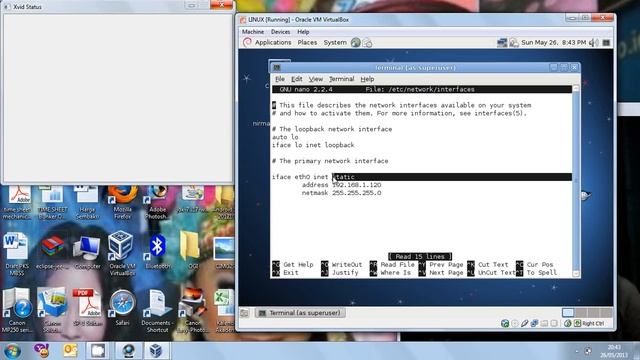Launch the mail client icon in GNOME panel
640x360 pixels.
(x=367, y=42)
